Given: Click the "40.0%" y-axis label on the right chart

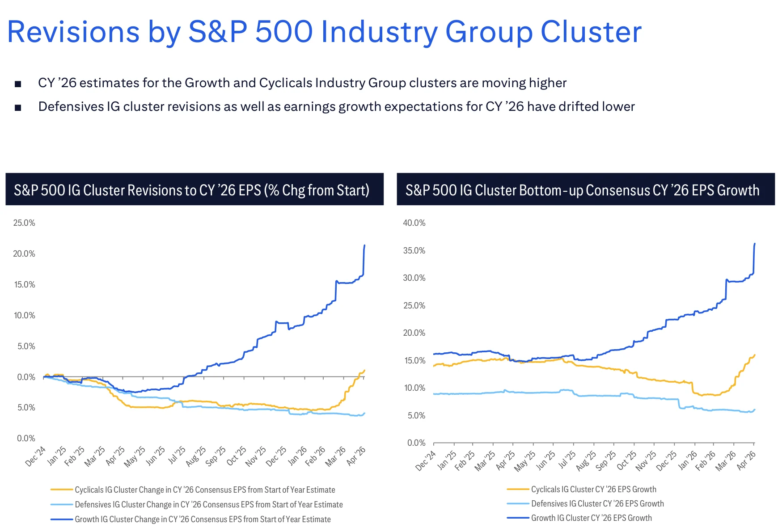Looking at the screenshot, I should 414,223.
